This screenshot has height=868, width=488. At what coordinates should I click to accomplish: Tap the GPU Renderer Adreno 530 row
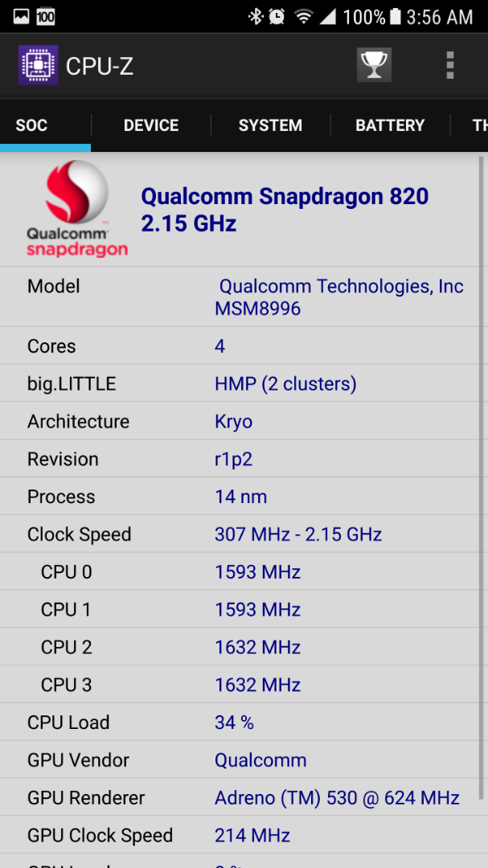click(x=240, y=798)
